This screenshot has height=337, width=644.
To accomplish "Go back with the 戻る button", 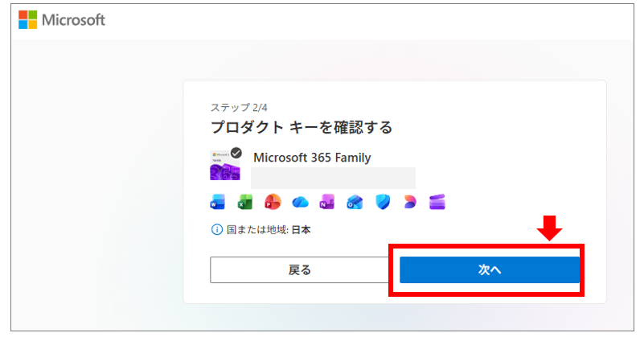I will [x=299, y=270].
